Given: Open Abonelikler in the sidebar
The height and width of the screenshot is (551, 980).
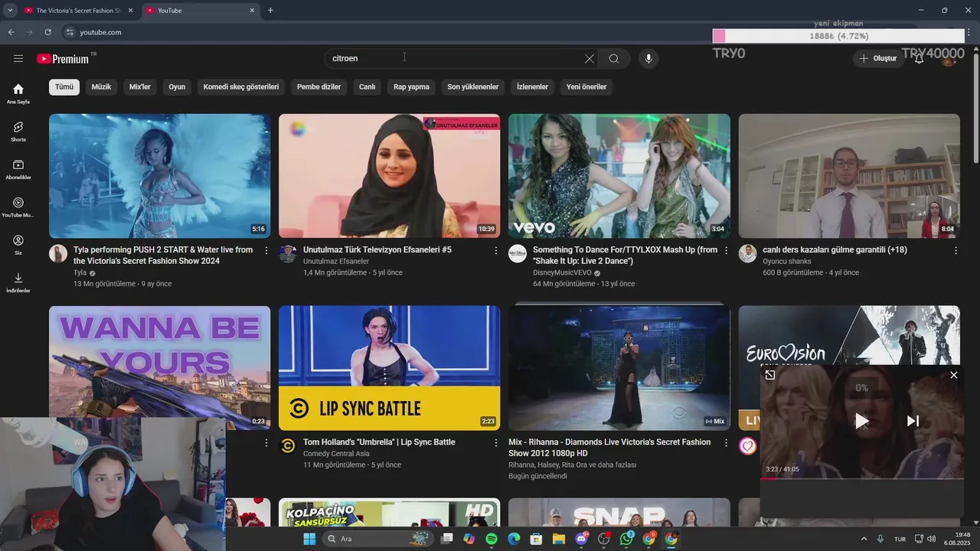Looking at the screenshot, I should [18, 169].
